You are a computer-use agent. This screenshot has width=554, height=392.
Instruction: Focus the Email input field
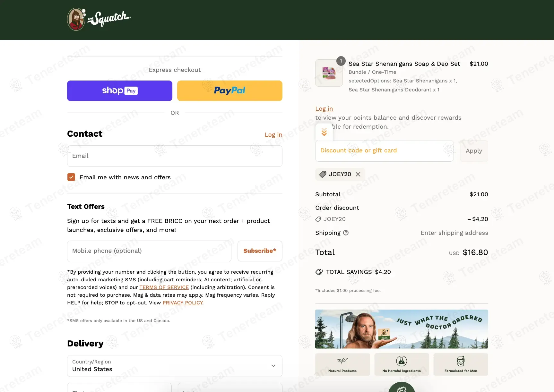(x=175, y=156)
